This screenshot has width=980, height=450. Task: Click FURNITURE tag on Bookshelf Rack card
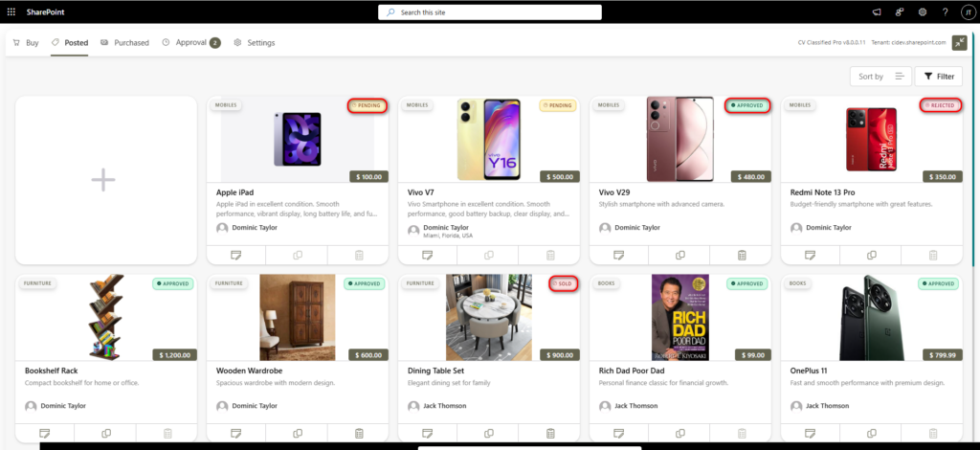[37, 283]
